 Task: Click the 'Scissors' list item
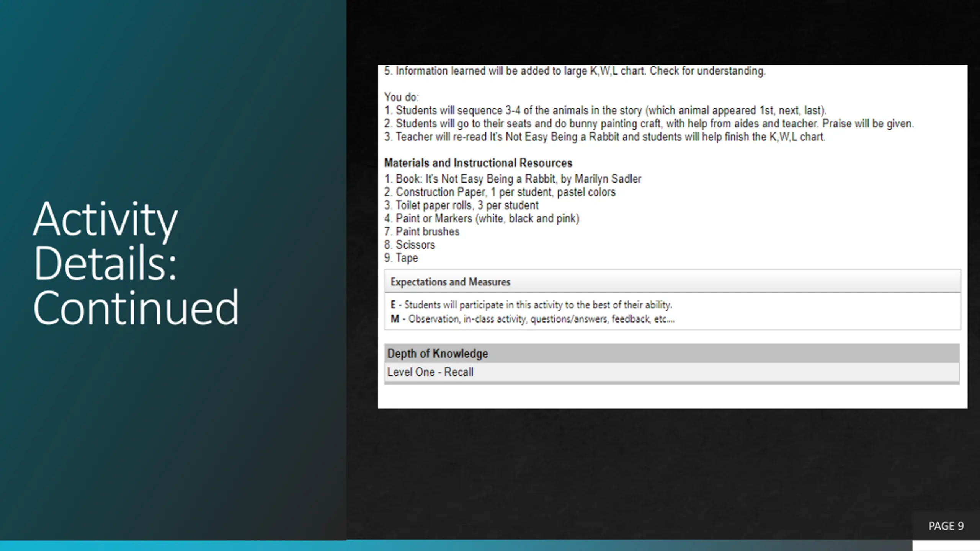410,245
